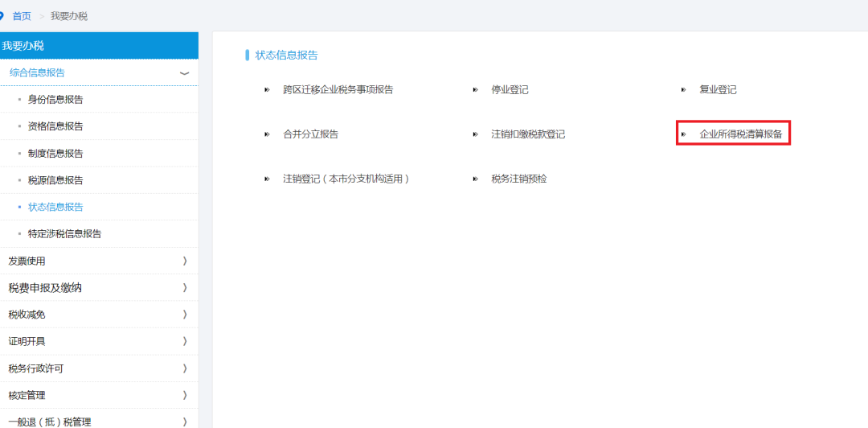Expand the 发票使用 menu
Screen dimensions: 868x428
click(x=184, y=261)
